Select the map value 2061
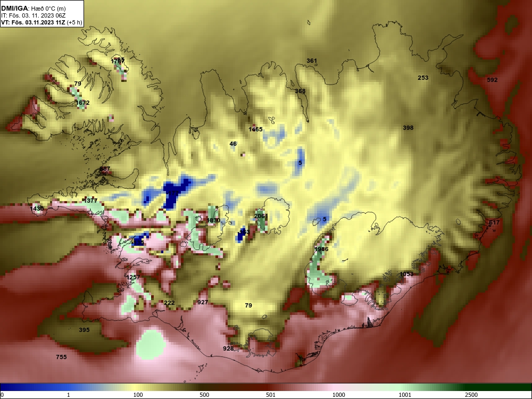Viewport: 532px width, 399px height. click(x=261, y=216)
